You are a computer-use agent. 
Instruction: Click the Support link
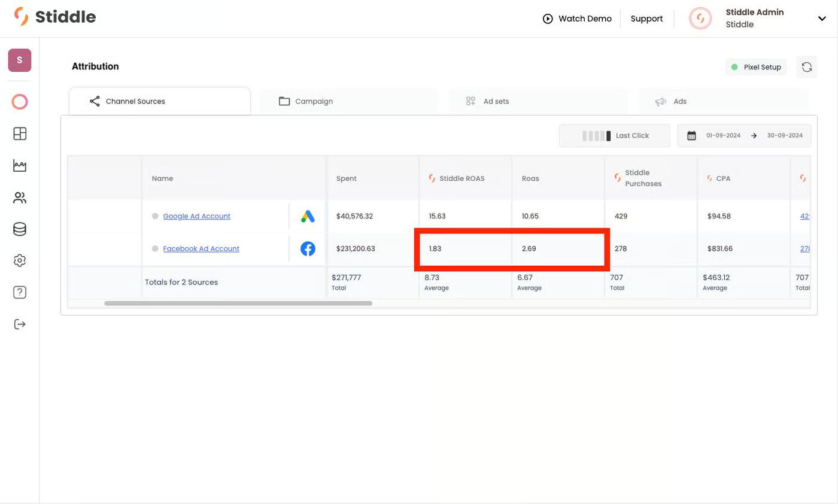tap(646, 19)
